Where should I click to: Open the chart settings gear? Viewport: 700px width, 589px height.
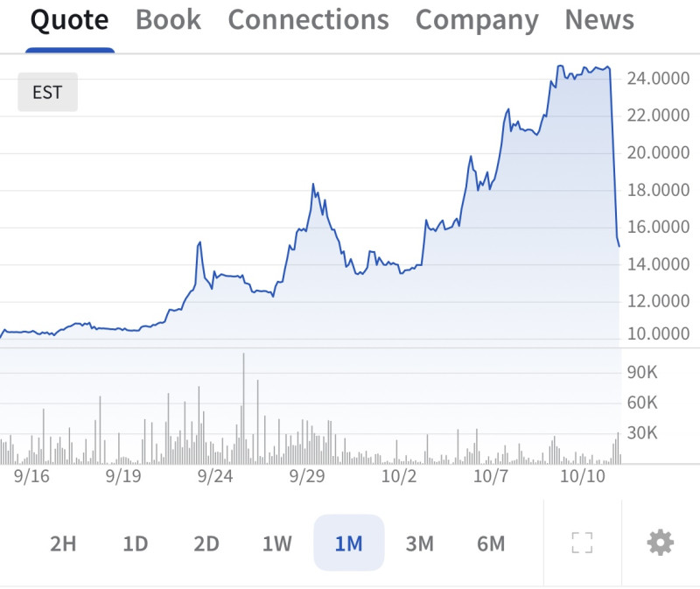click(661, 543)
